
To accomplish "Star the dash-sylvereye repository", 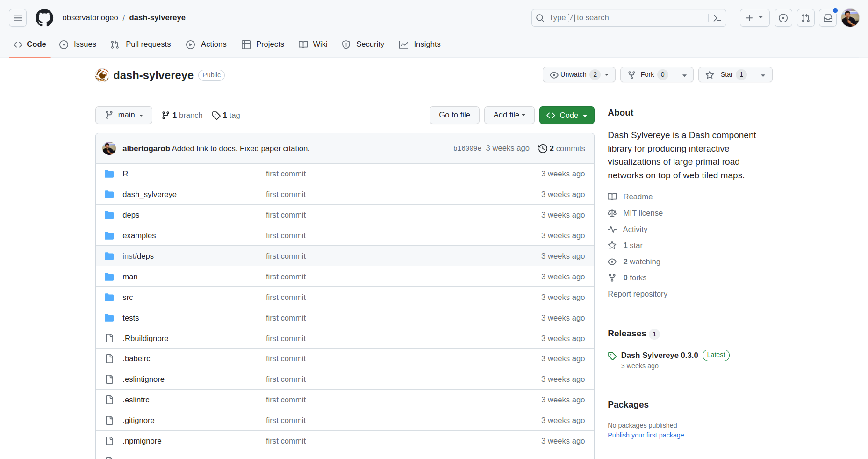I will (726, 75).
